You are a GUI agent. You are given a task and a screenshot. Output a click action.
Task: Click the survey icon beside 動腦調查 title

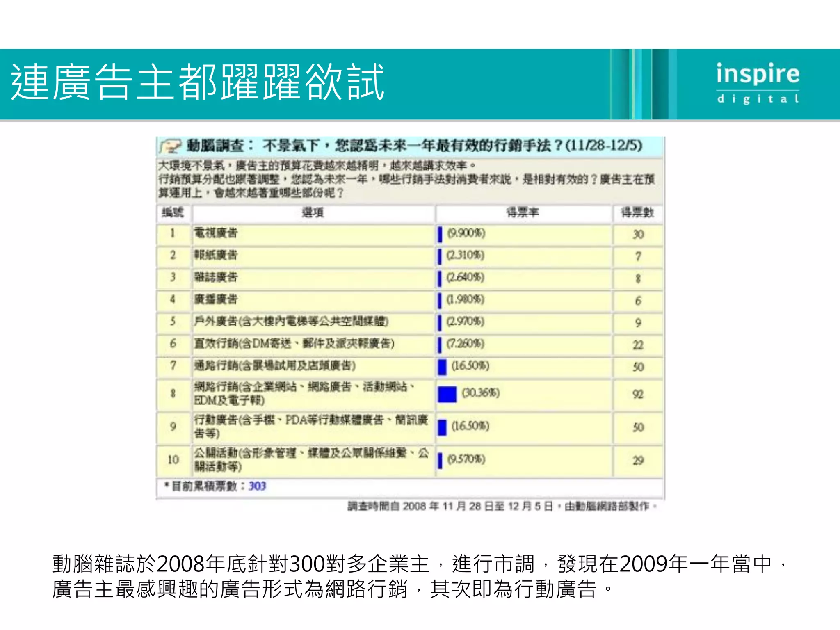(x=171, y=146)
